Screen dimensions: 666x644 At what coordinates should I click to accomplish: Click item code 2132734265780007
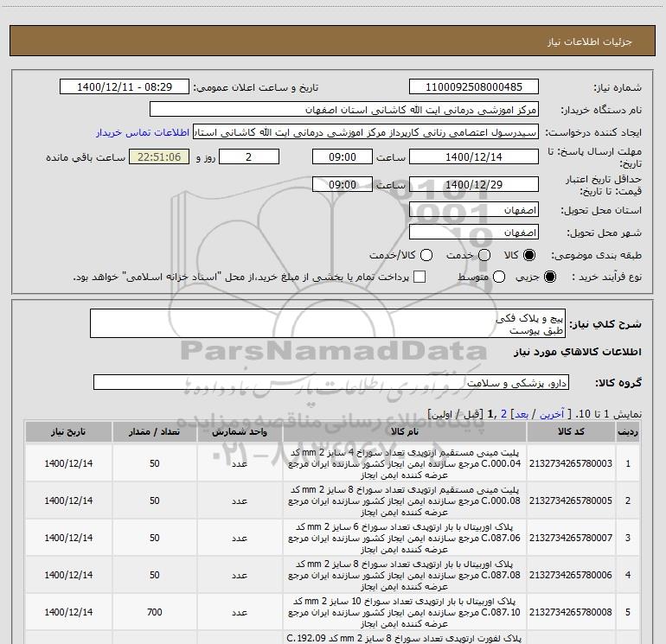coord(571,538)
